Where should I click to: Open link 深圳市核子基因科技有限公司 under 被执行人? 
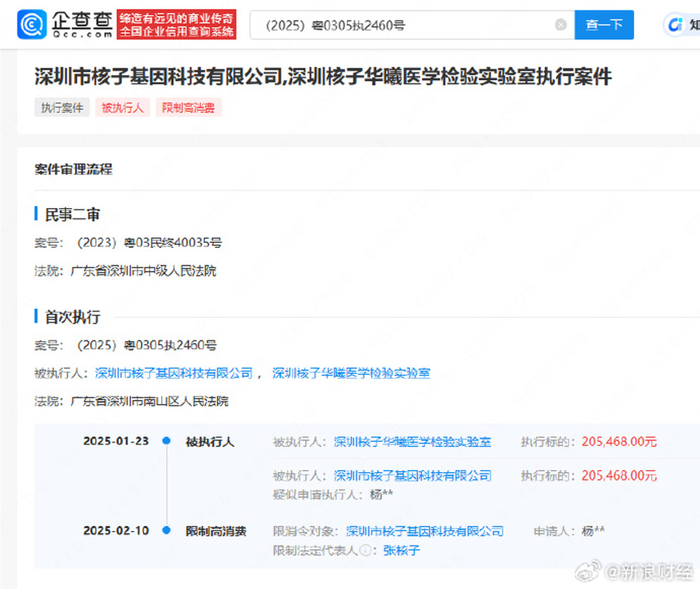pos(172,373)
